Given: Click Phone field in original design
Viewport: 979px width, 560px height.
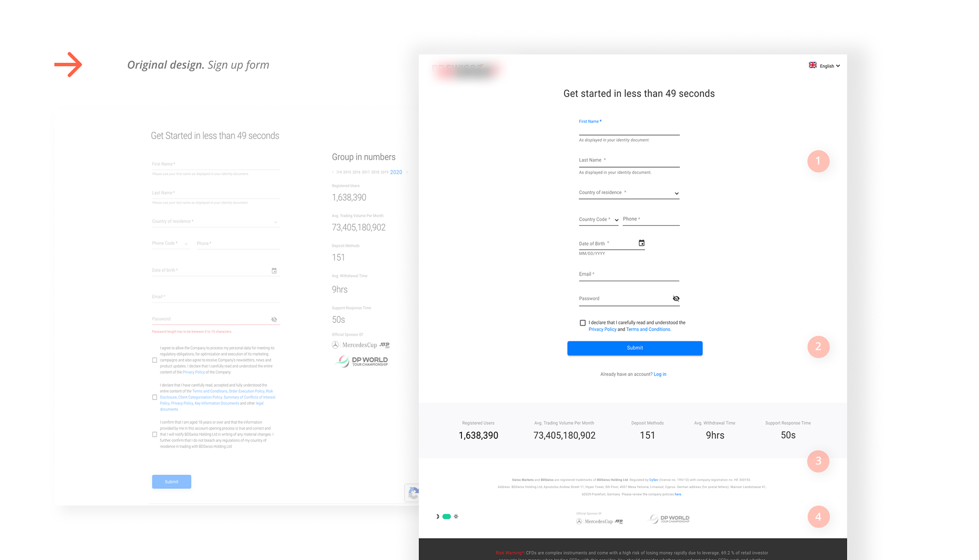Looking at the screenshot, I should click(x=238, y=244).
